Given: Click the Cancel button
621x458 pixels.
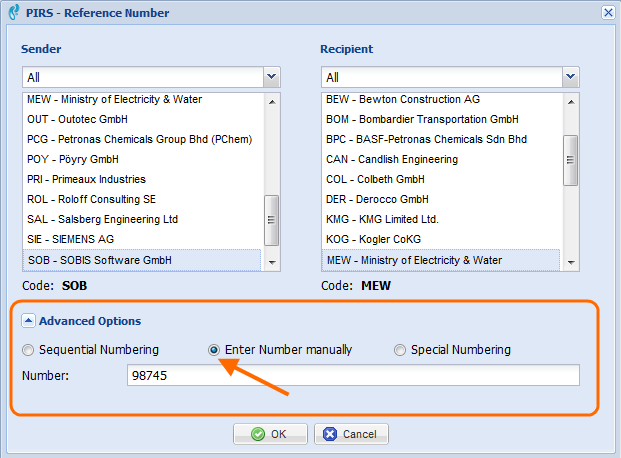Looking at the screenshot, I should pyautogui.click(x=351, y=434).
